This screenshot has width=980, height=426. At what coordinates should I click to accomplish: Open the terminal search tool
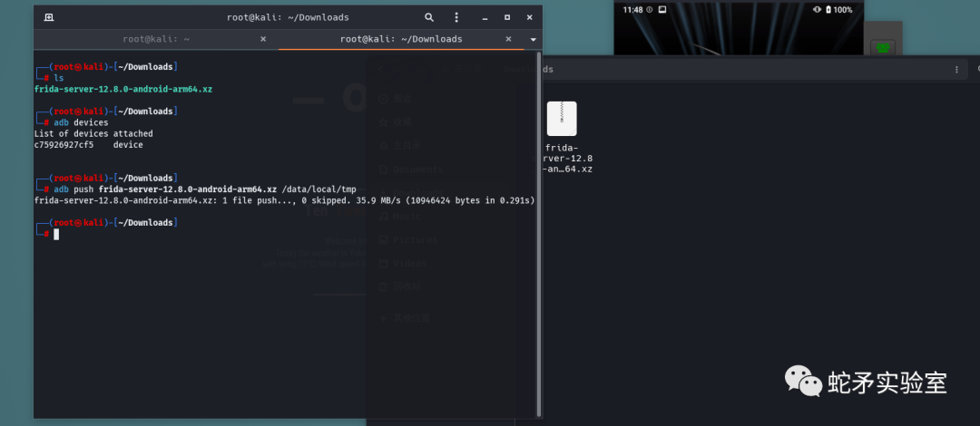[428, 17]
